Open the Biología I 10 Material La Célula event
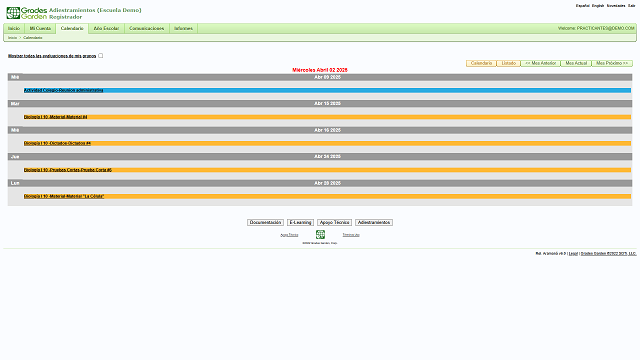The image size is (640, 360). 64,196
